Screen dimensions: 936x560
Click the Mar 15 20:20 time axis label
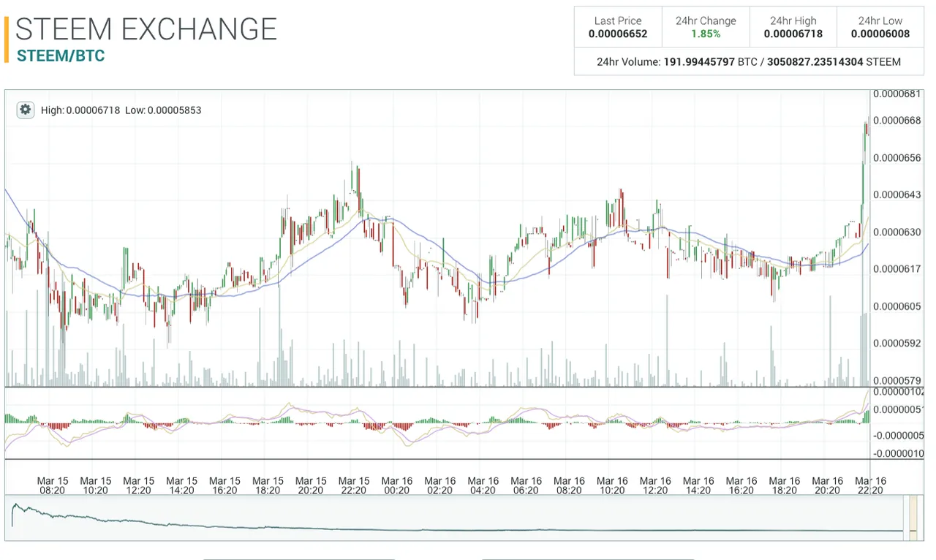(x=311, y=486)
